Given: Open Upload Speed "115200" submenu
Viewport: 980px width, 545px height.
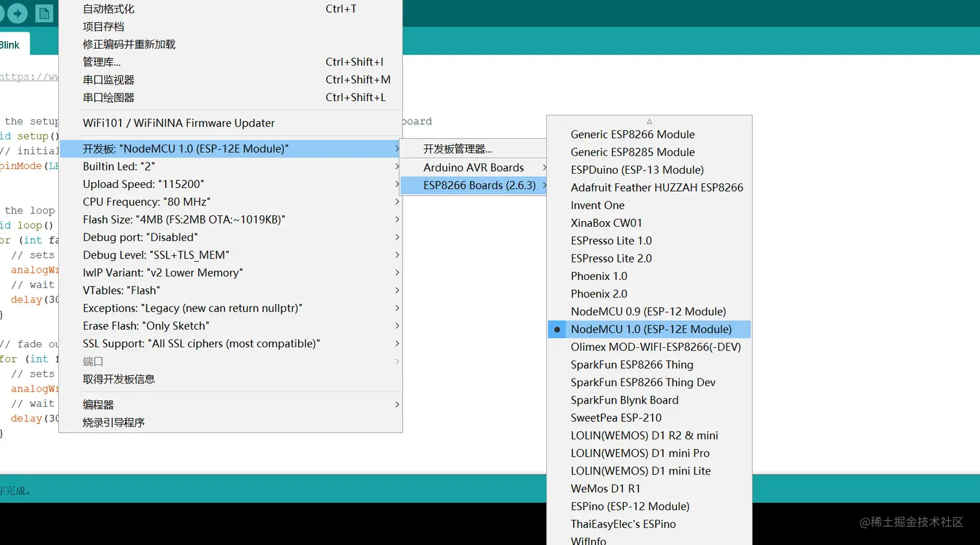Looking at the screenshot, I should tap(230, 184).
